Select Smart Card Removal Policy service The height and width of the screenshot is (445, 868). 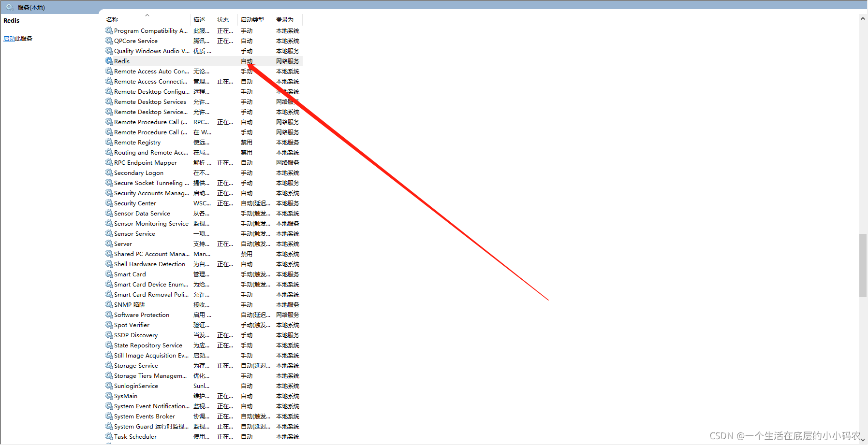[x=204, y=294]
